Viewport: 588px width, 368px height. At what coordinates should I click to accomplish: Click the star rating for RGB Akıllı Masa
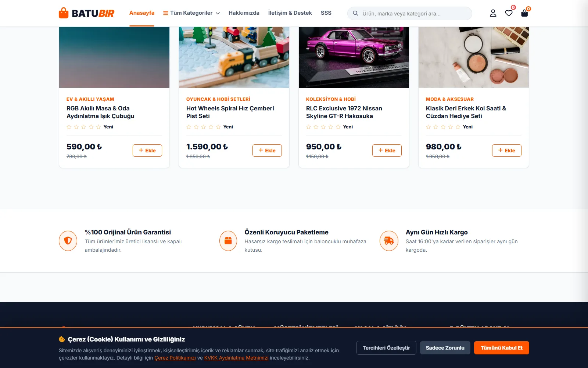(84, 127)
